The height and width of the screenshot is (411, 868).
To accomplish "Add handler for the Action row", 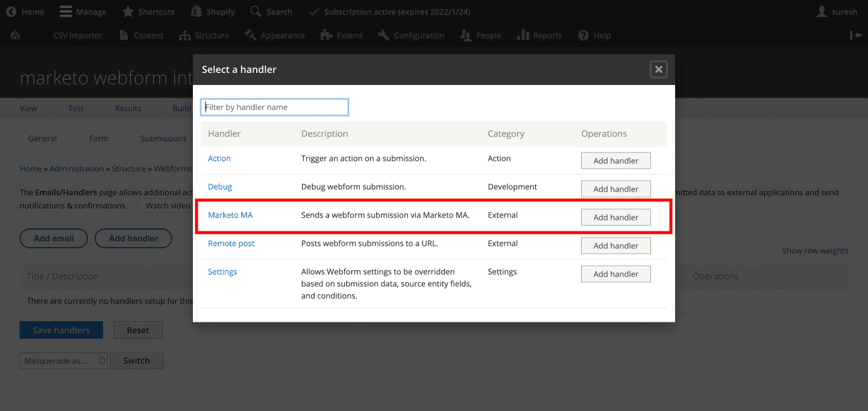I will [616, 161].
